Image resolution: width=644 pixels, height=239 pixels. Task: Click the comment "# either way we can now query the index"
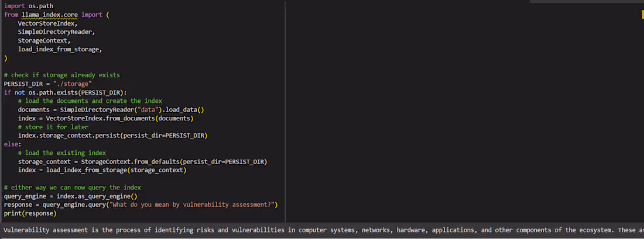click(72, 188)
